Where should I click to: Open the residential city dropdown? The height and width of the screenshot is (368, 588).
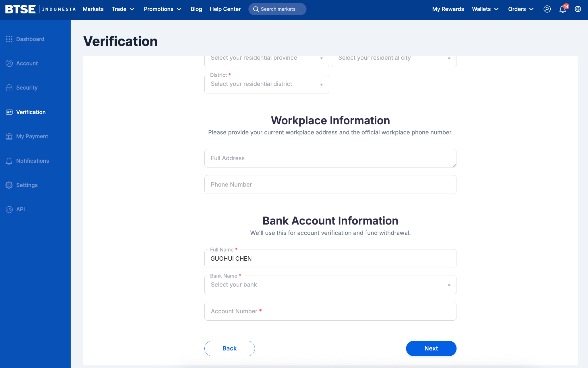point(394,61)
